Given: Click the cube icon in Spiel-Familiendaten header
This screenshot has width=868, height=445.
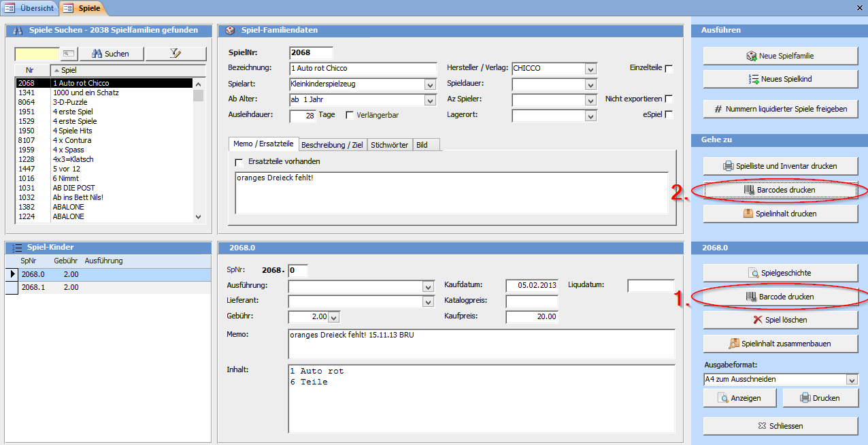Looking at the screenshot, I should (x=231, y=31).
